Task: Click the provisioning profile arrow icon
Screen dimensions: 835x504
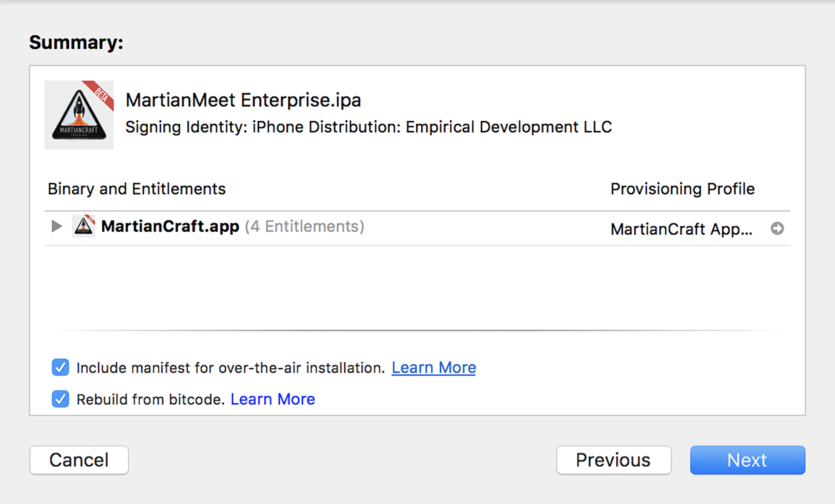Action: coord(777,228)
